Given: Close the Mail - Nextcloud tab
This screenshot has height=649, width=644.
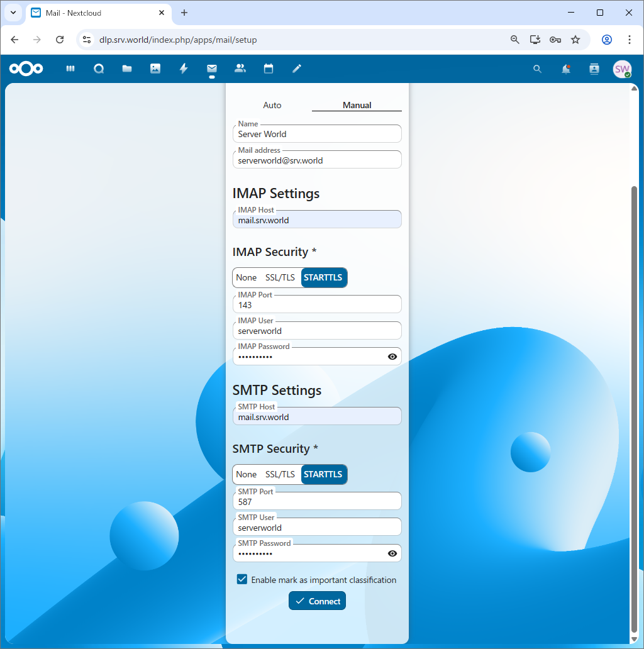Looking at the screenshot, I should click(162, 13).
